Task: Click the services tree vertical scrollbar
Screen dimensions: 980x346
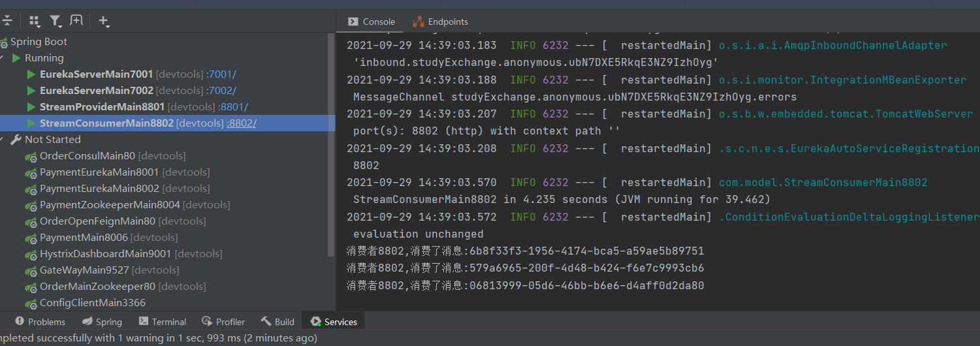Action: click(x=331, y=144)
